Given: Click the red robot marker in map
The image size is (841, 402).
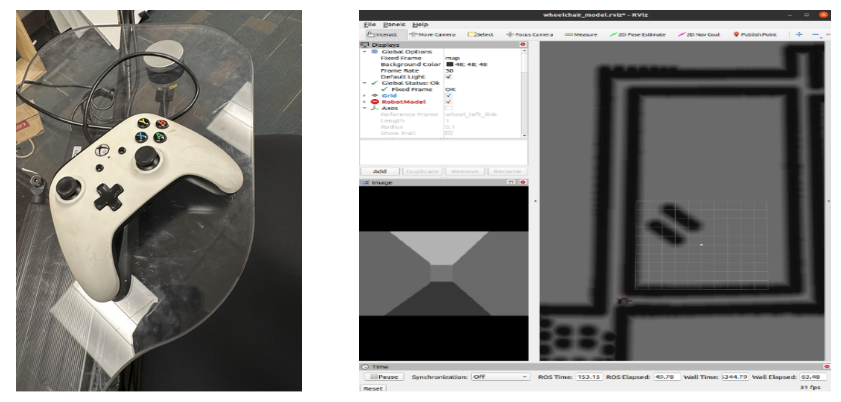Looking at the screenshot, I should tap(623, 301).
